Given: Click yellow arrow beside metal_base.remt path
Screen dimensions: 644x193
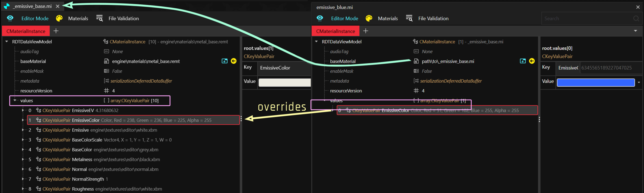Looking at the screenshot, I should point(233,61).
